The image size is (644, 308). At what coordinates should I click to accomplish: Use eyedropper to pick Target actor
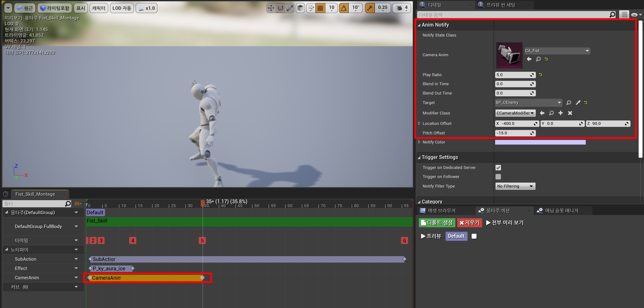pos(578,103)
